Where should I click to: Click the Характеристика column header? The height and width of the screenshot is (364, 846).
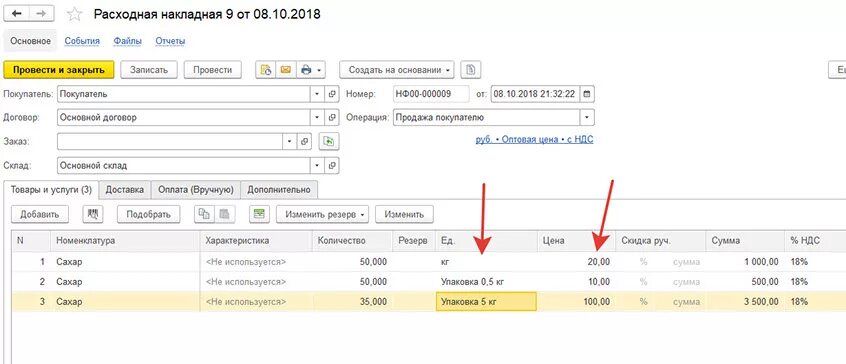256,241
